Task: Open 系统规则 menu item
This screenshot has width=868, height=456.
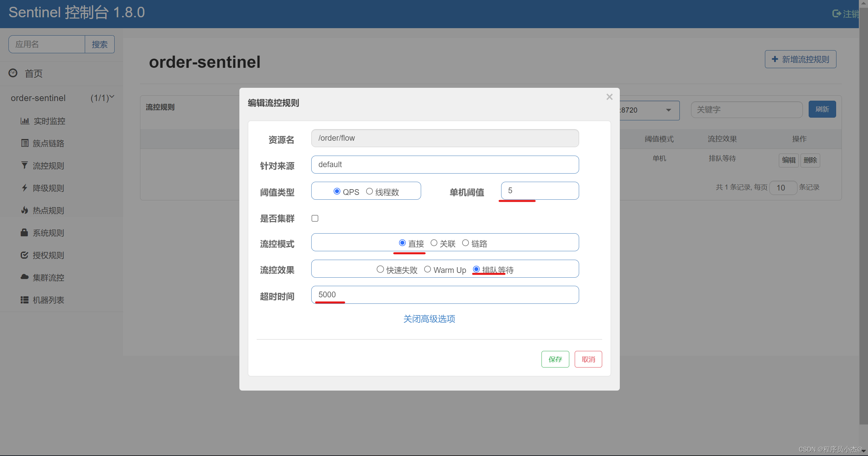Action: click(48, 233)
